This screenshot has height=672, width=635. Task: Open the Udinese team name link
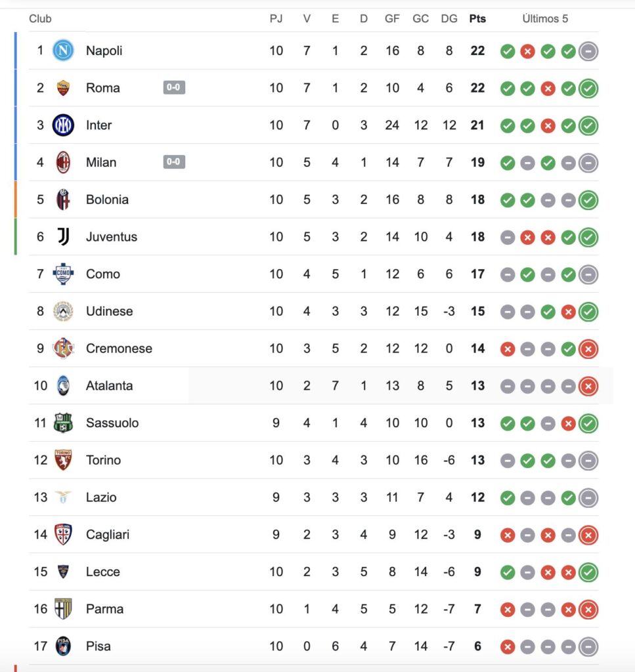coord(109,311)
